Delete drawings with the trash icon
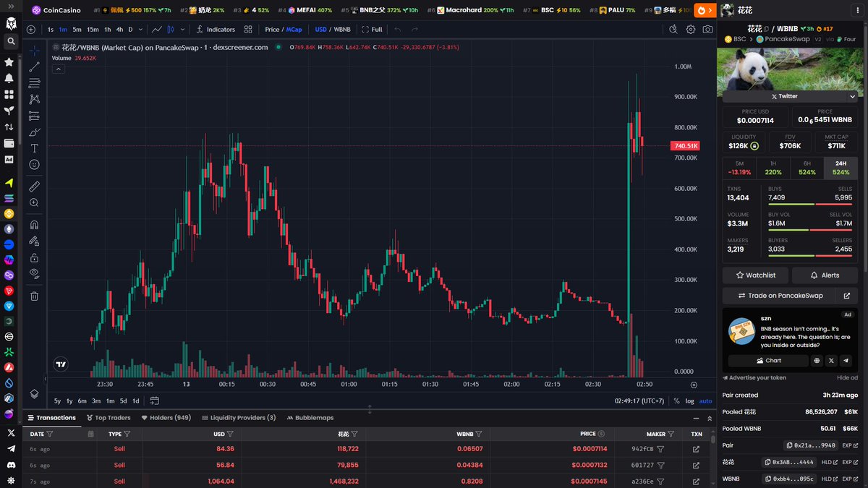Viewport: 868px width, 488px height. (34, 296)
